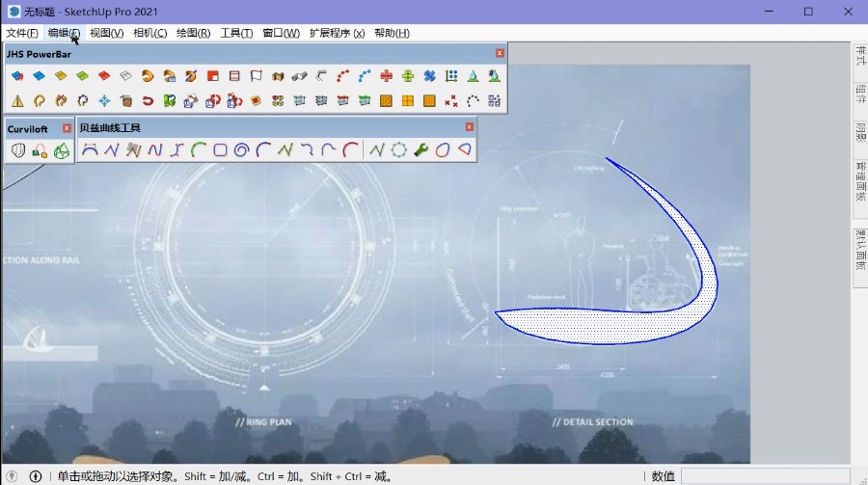The width and height of the screenshot is (868, 485).
Task: Click the blue dot array icon in PowerBar
Action: 451,76
